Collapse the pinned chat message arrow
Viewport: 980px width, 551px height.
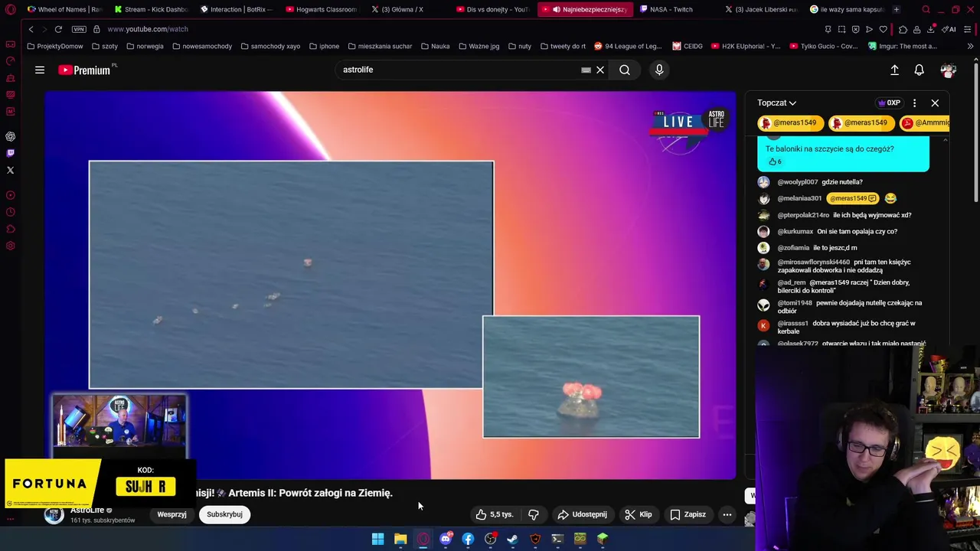[944, 139]
